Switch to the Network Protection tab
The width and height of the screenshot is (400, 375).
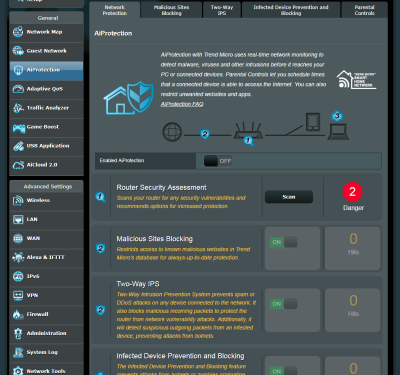click(x=115, y=10)
